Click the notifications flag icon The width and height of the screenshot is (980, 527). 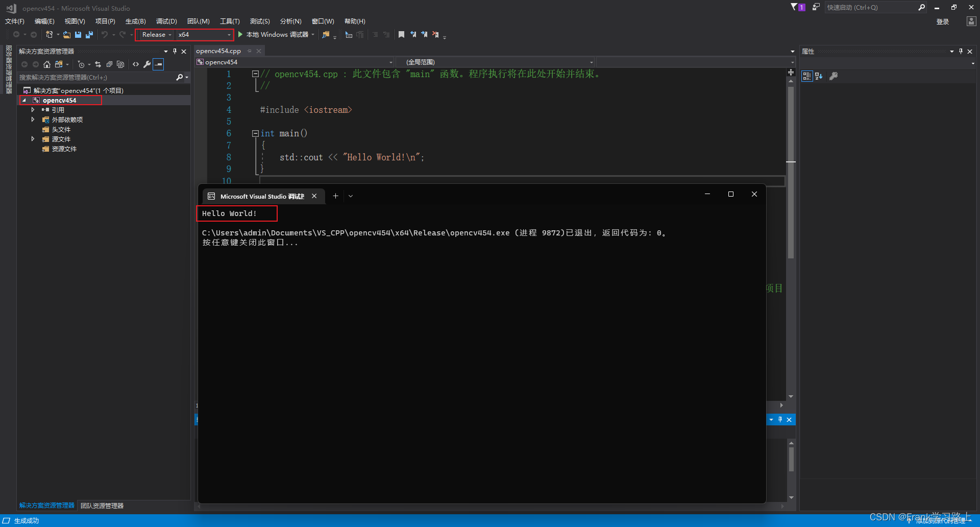[x=798, y=7]
